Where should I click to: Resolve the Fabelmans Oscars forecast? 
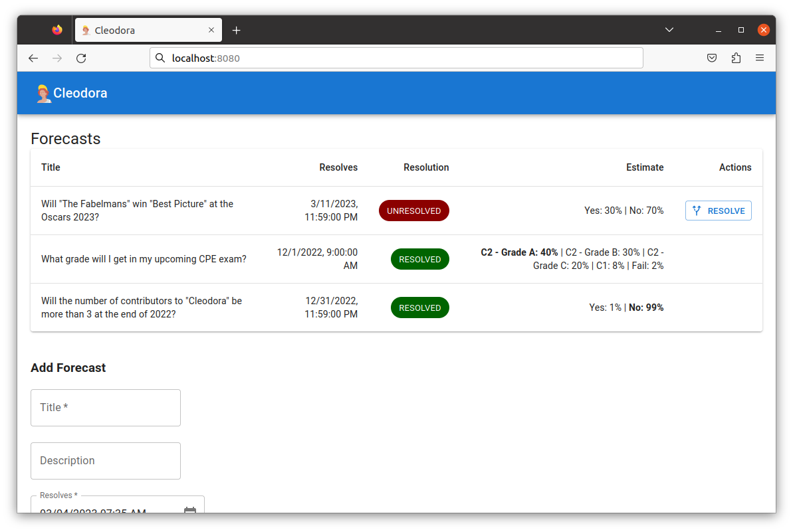click(718, 211)
